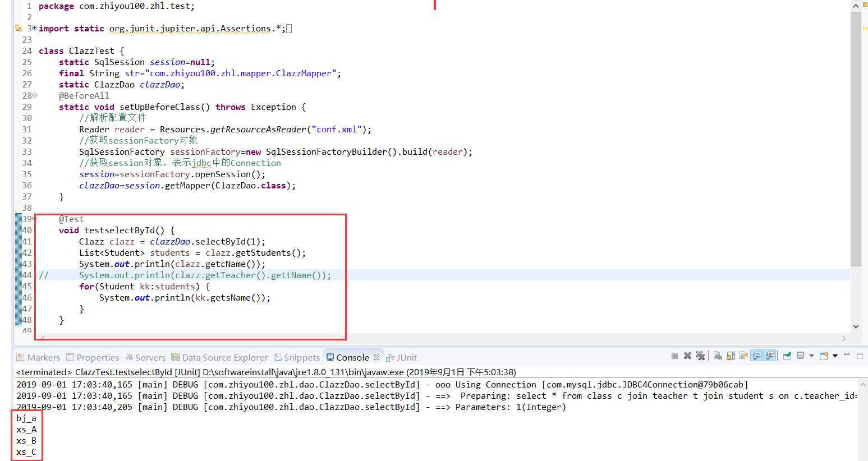Click the console output line xs_C
The image size is (868, 461).
tap(26, 451)
